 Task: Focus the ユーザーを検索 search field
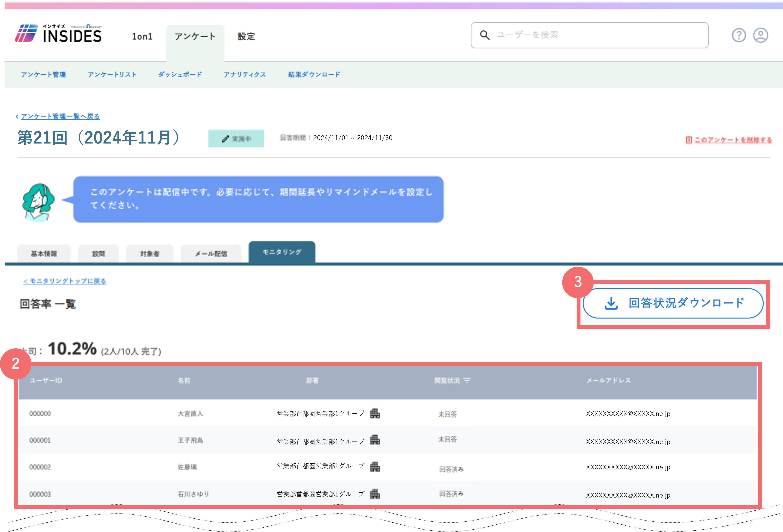pos(589,35)
